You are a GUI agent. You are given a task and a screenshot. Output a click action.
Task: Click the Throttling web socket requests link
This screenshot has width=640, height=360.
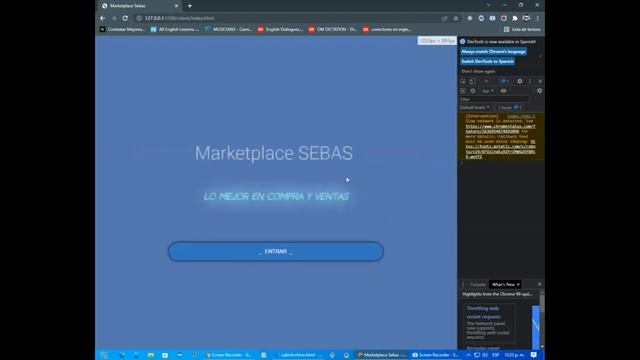(x=483, y=312)
